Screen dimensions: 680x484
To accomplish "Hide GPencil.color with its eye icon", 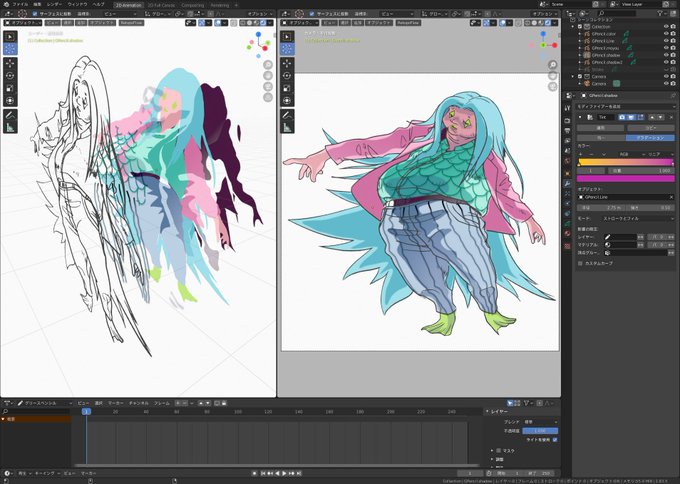I will pyautogui.click(x=666, y=33).
